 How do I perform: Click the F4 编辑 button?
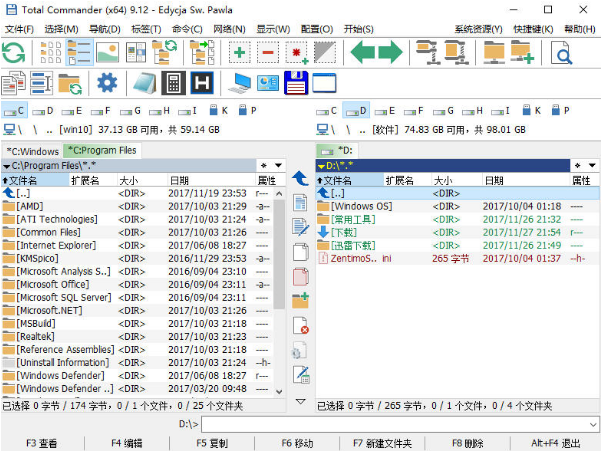pyautogui.click(x=127, y=443)
